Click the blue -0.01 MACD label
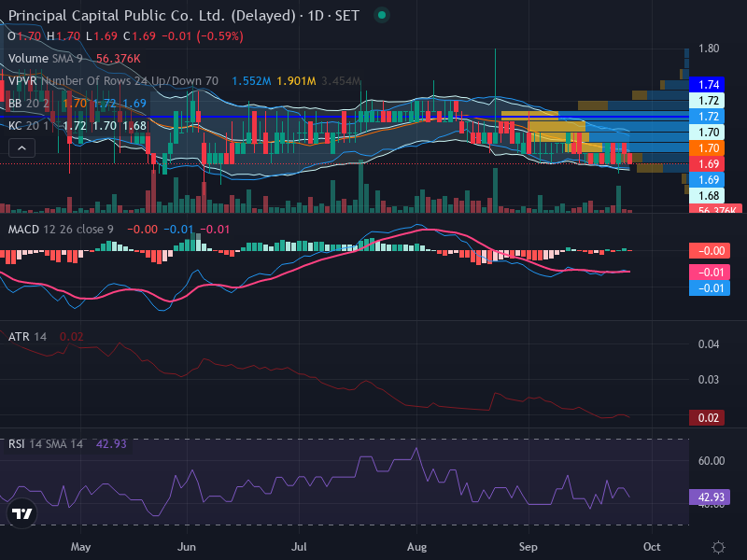747x560 pixels. [x=710, y=288]
